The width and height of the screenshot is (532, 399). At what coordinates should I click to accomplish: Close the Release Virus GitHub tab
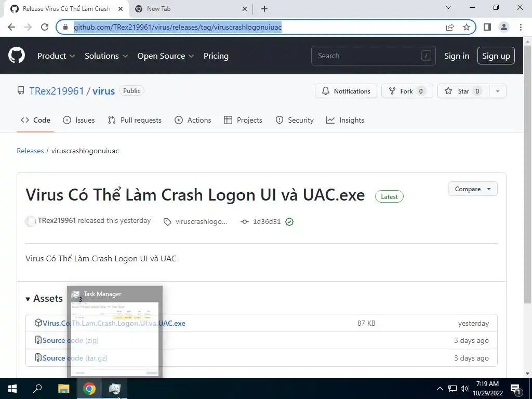[121, 9]
